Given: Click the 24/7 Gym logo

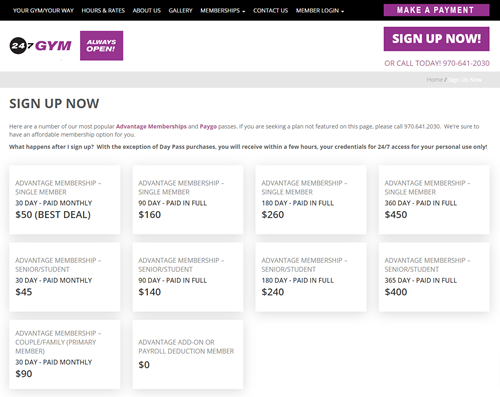Looking at the screenshot, I should [x=40, y=46].
